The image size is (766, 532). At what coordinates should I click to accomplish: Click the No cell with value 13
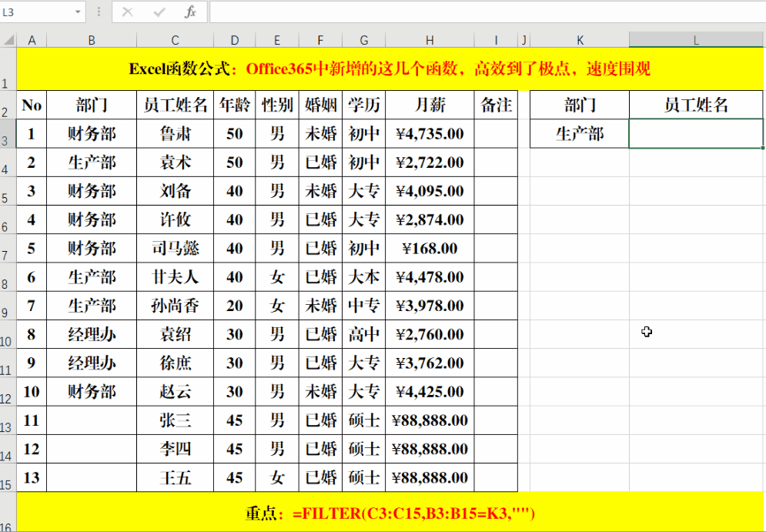coord(32,478)
